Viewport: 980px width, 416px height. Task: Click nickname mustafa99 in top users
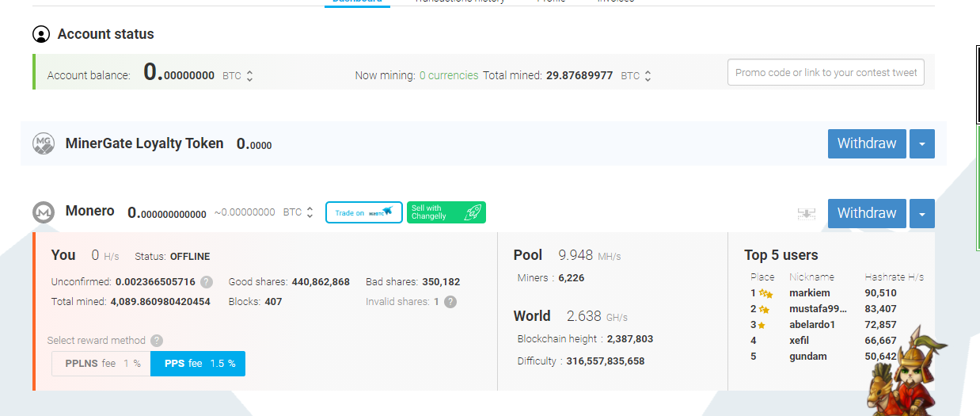point(818,309)
